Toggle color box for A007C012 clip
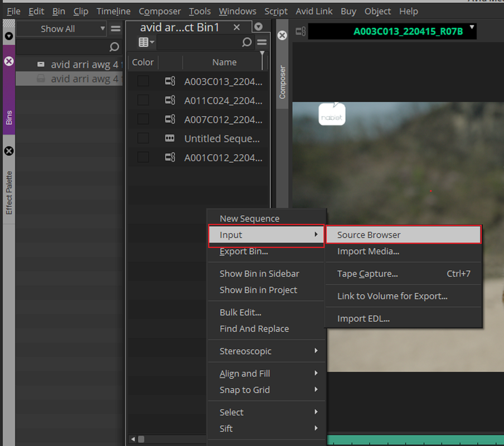Viewport: 504px width, 446px height. (143, 119)
